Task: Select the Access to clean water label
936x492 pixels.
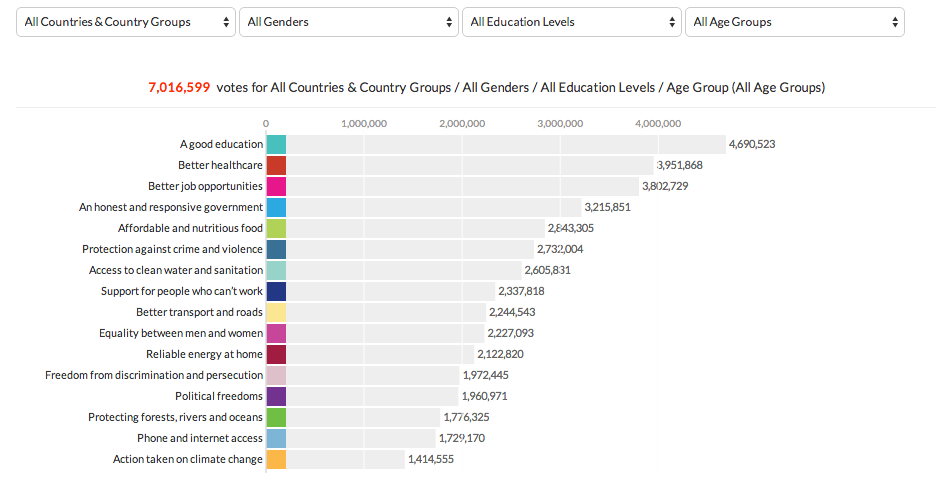Action: (176, 270)
